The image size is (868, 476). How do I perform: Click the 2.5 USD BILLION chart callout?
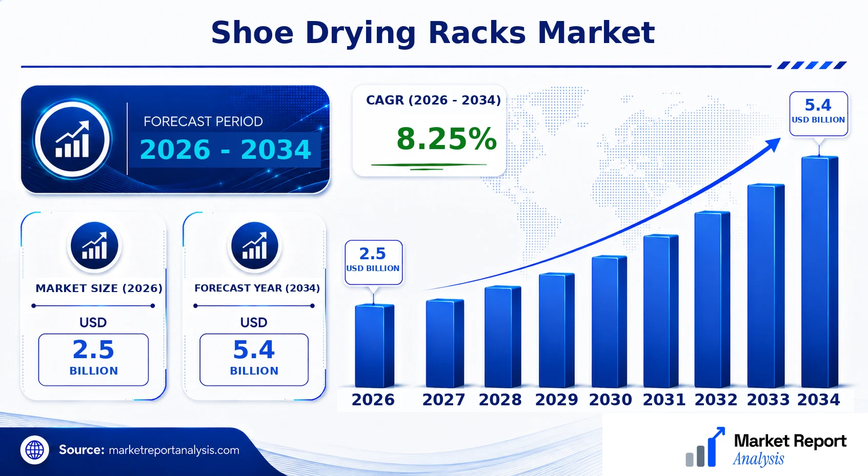tap(373, 262)
